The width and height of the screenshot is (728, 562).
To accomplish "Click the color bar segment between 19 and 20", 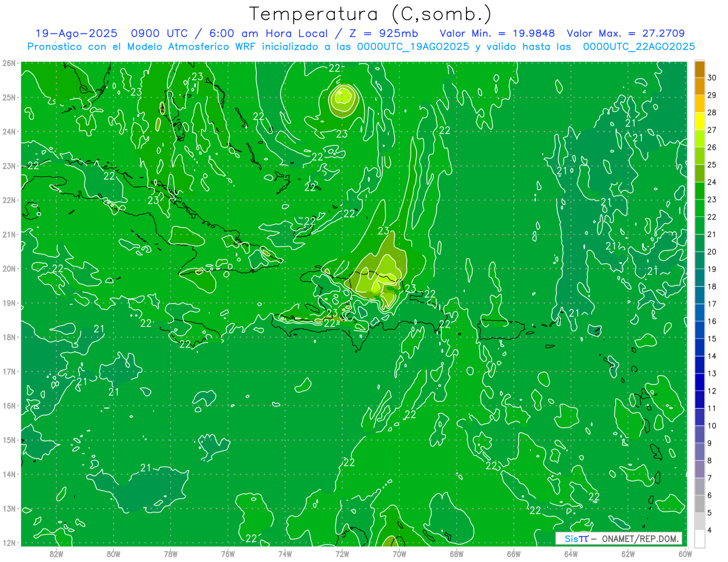I will [699, 260].
